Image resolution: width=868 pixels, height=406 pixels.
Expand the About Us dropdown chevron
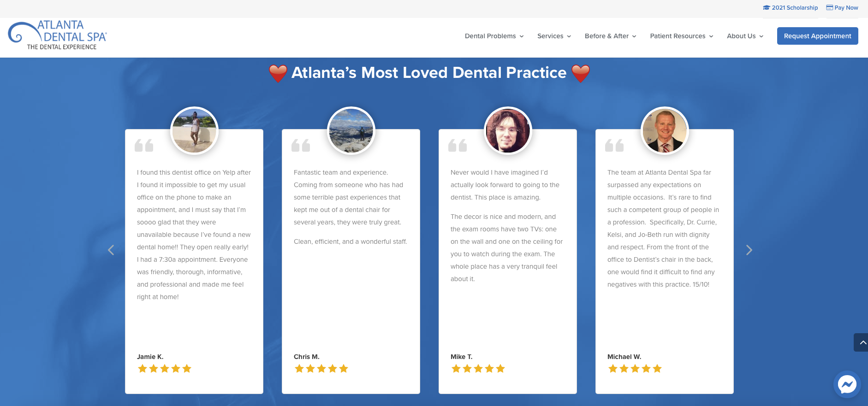(761, 36)
